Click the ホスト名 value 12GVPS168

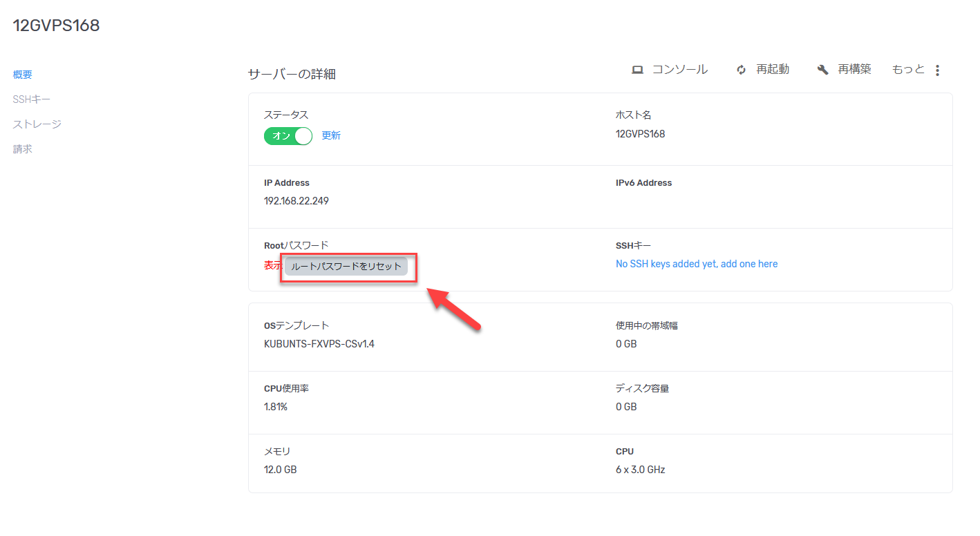pos(639,133)
